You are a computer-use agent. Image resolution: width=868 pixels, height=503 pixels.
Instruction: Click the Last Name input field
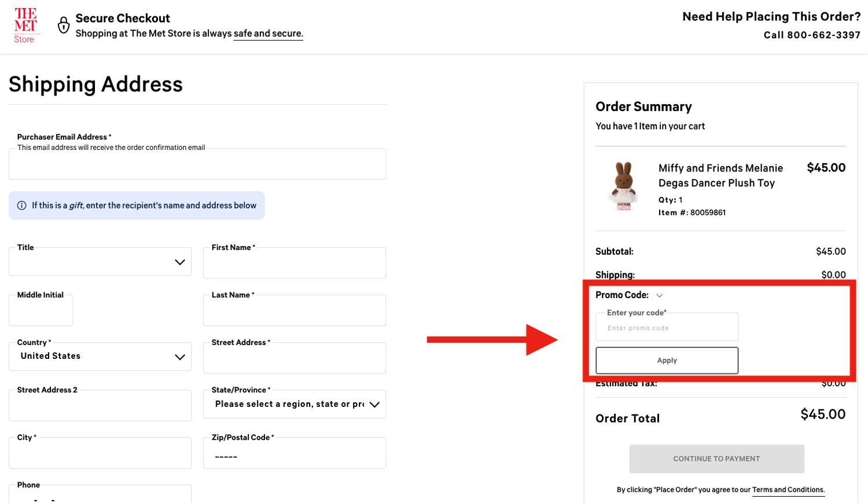[x=294, y=311]
